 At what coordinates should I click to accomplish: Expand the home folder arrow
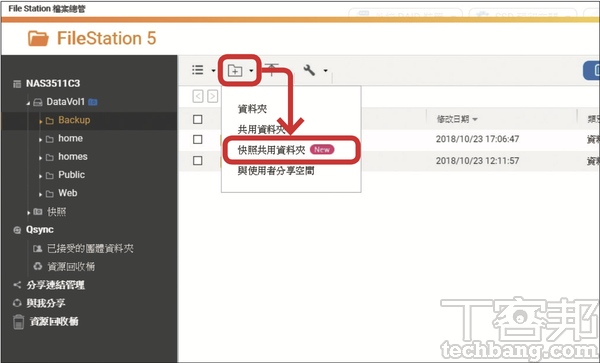41,139
